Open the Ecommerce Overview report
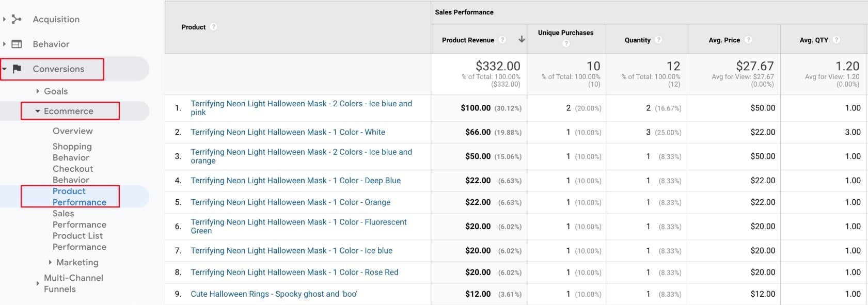This screenshot has width=868, height=305. tap(72, 131)
